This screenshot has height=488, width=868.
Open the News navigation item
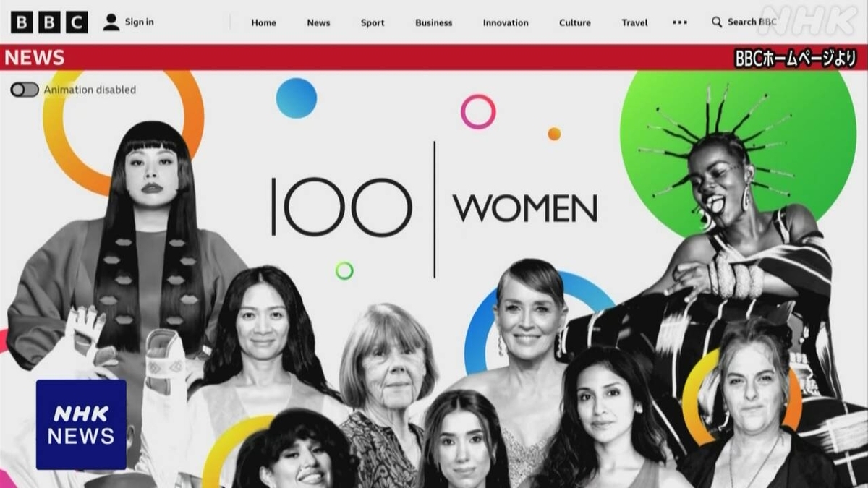(318, 22)
